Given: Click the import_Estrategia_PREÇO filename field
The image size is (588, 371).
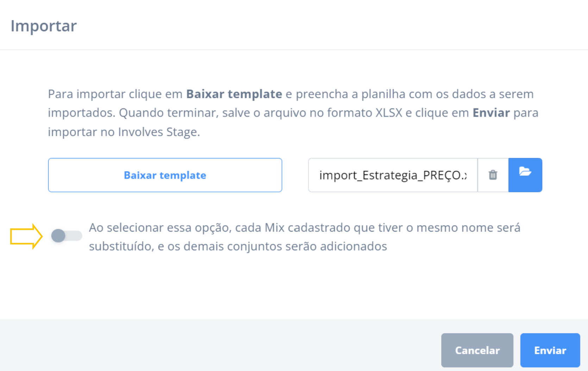Looking at the screenshot, I should tap(392, 175).
